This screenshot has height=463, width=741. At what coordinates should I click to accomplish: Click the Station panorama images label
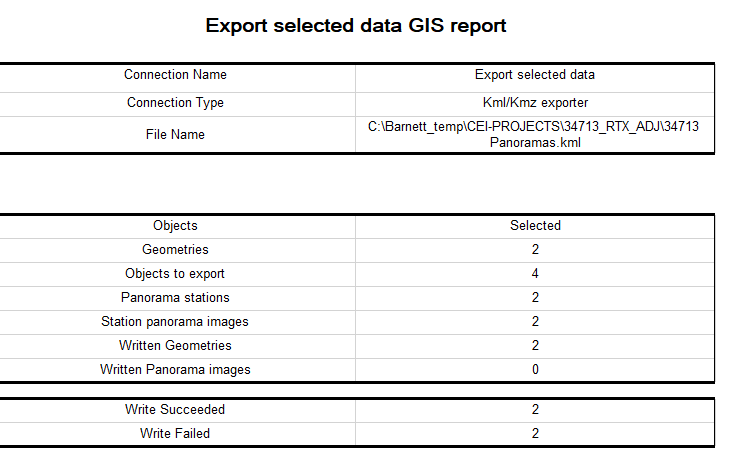click(175, 322)
